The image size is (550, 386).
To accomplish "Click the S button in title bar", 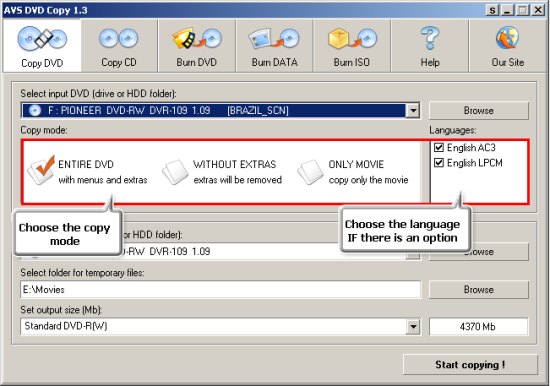I will coord(493,10).
